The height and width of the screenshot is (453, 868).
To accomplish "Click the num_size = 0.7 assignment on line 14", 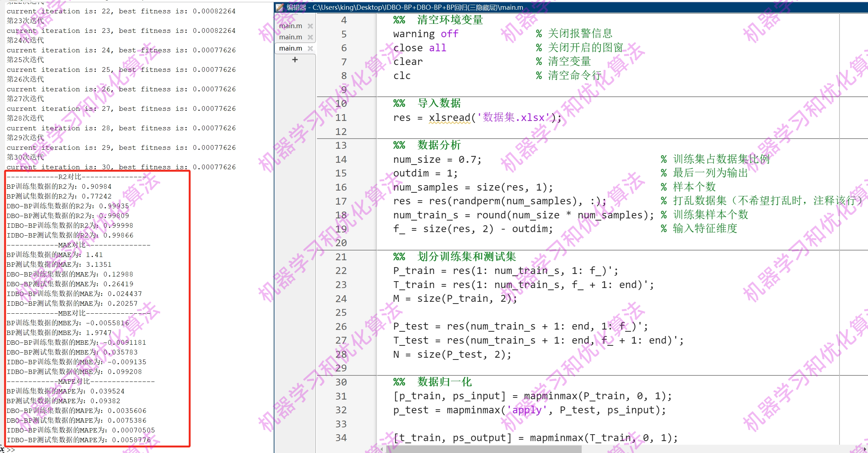I will coord(436,159).
